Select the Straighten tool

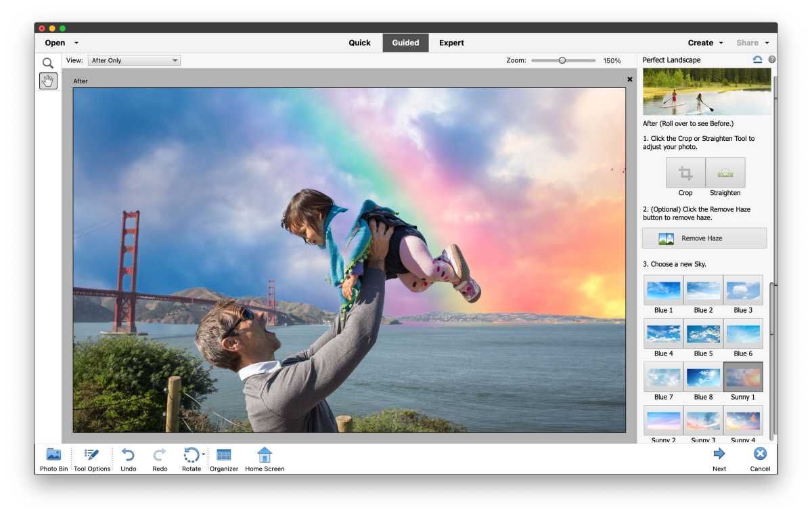point(725,173)
